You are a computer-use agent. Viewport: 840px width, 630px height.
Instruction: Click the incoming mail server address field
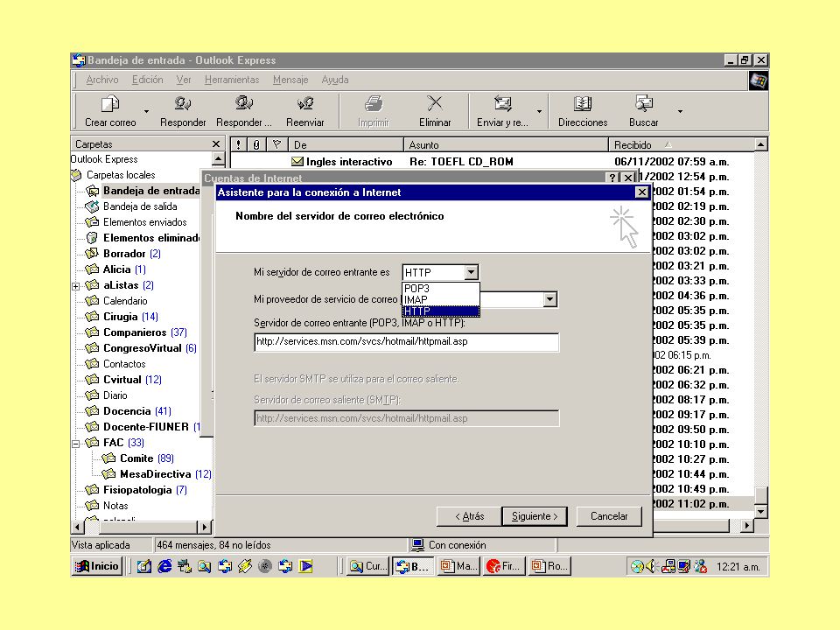click(407, 342)
